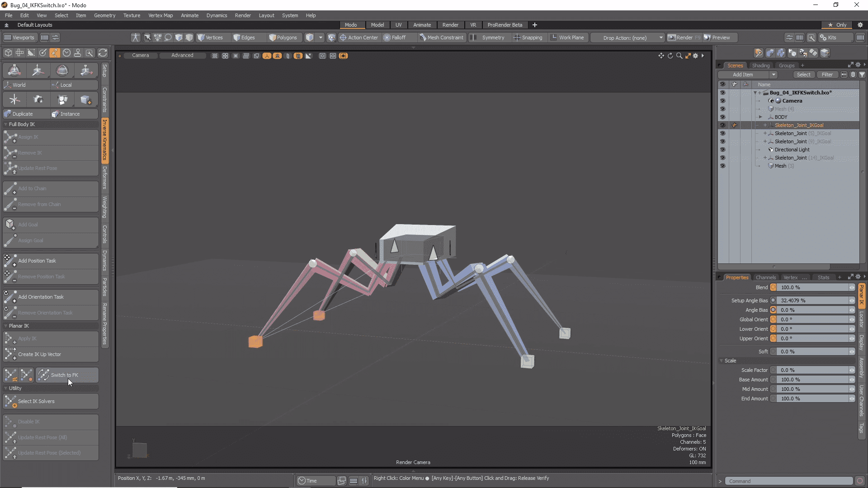The image size is (868, 488).
Task: Collapse the Scale properties section
Action: pyautogui.click(x=722, y=361)
